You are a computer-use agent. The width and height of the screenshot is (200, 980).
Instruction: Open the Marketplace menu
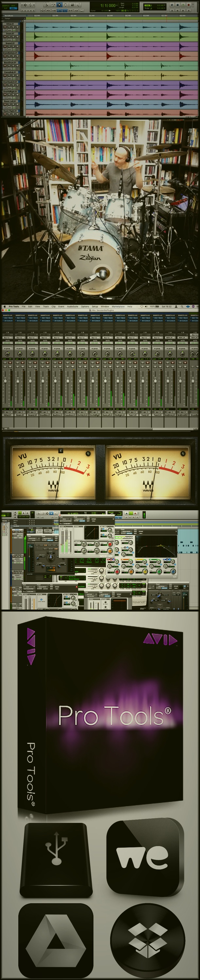click(x=118, y=306)
